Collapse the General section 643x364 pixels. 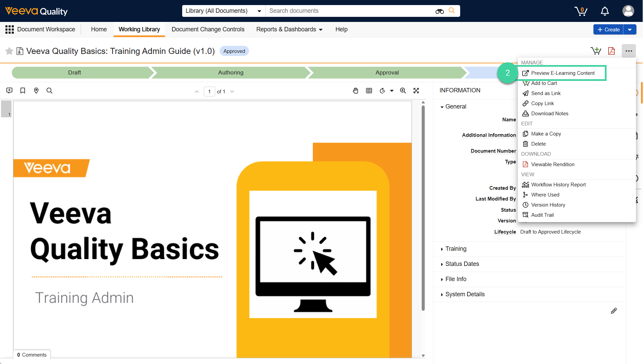click(x=453, y=107)
